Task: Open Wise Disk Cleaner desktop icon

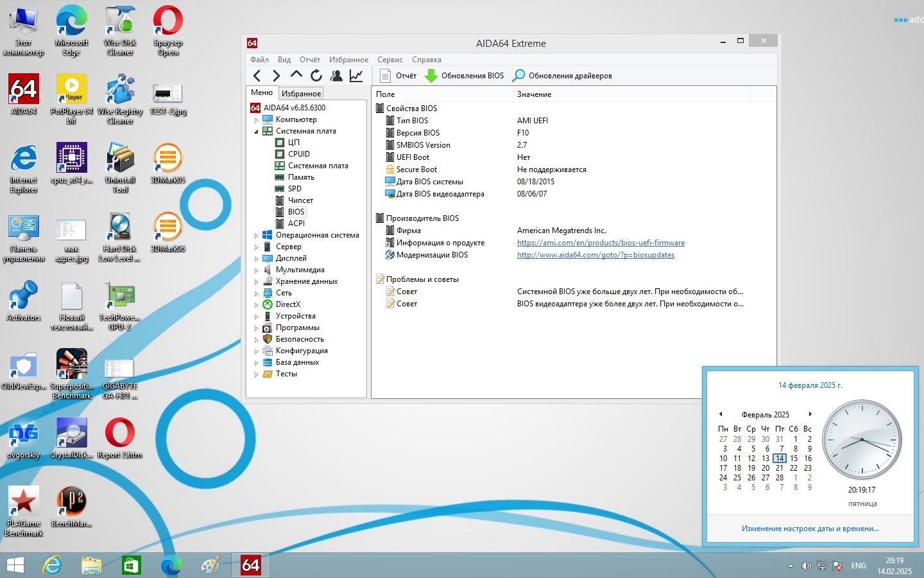Action: pos(120,31)
